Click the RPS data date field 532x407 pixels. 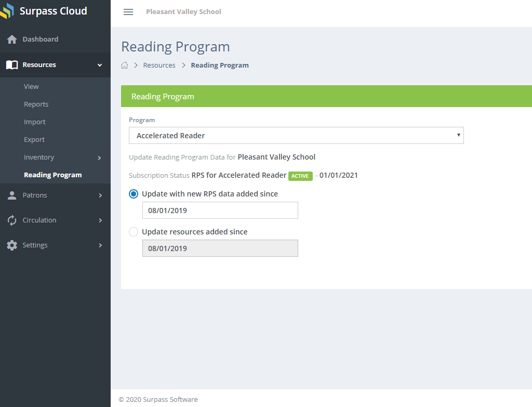coord(220,211)
